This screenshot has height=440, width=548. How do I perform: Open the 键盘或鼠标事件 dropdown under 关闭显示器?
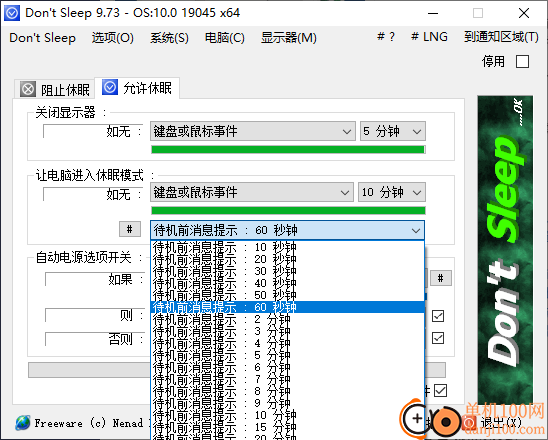click(253, 131)
